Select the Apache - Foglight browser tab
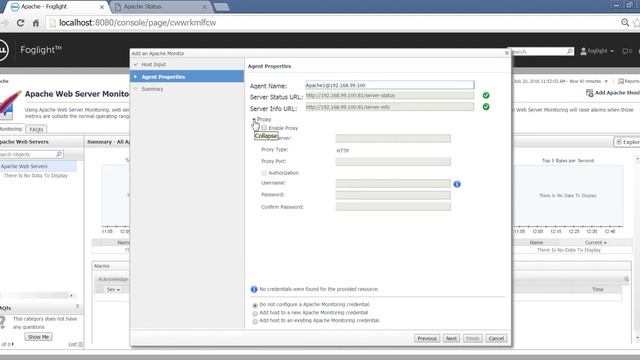This screenshot has width=640, height=360. click(x=57, y=7)
